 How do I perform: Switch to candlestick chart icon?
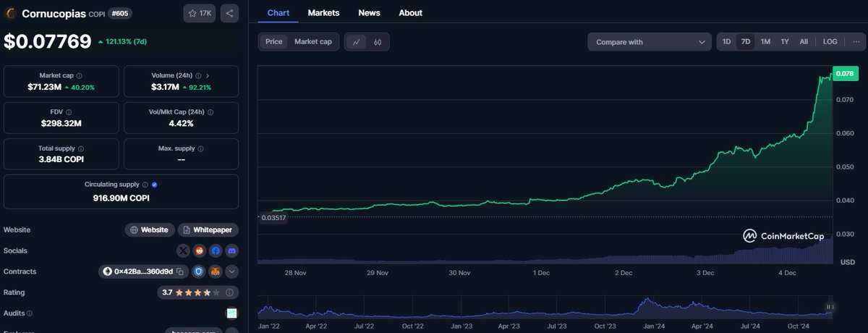[x=378, y=42]
